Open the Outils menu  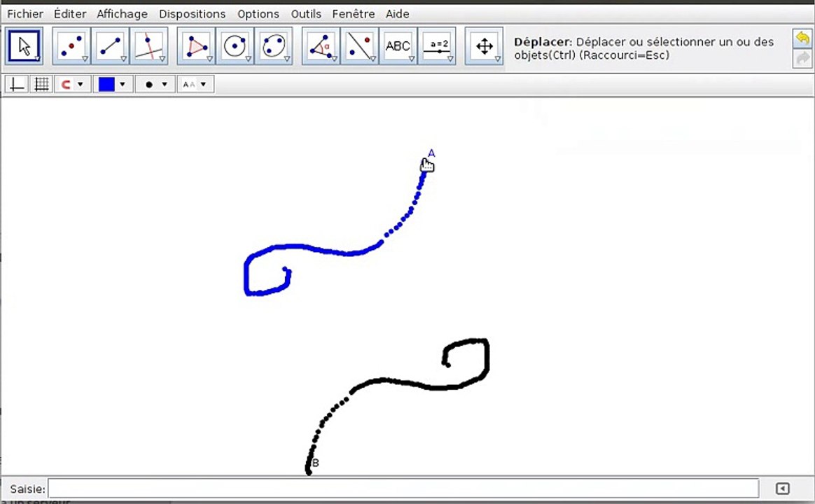[x=306, y=14]
